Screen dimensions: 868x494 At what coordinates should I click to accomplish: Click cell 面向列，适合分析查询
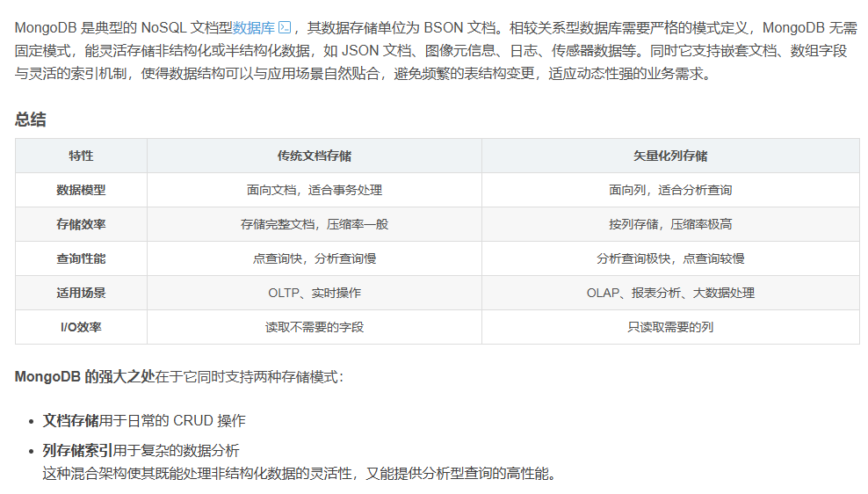(670, 190)
